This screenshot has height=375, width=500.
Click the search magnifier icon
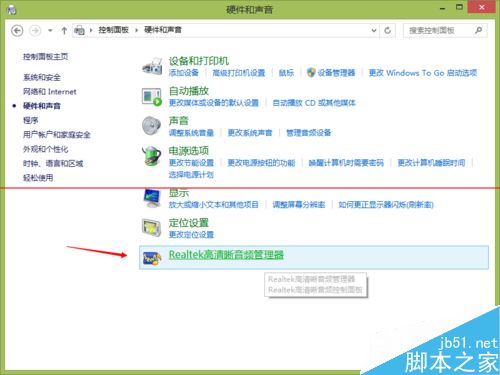(478, 30)
